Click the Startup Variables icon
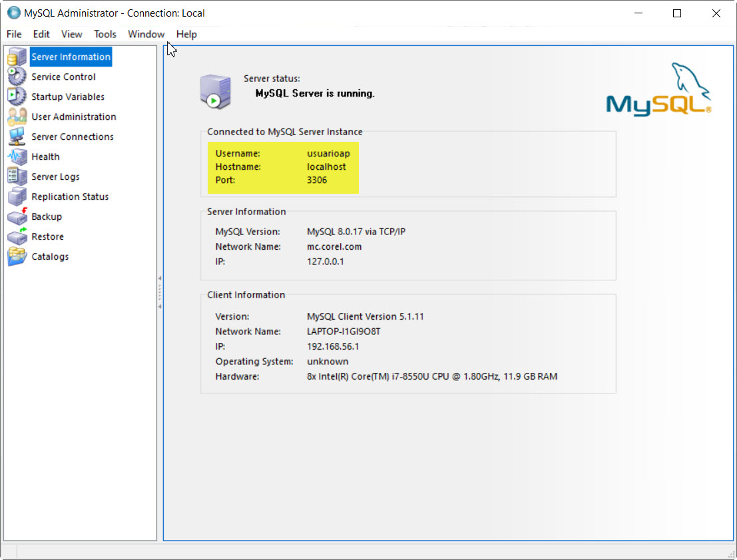 pyautogui.click(x=17, y=97)
